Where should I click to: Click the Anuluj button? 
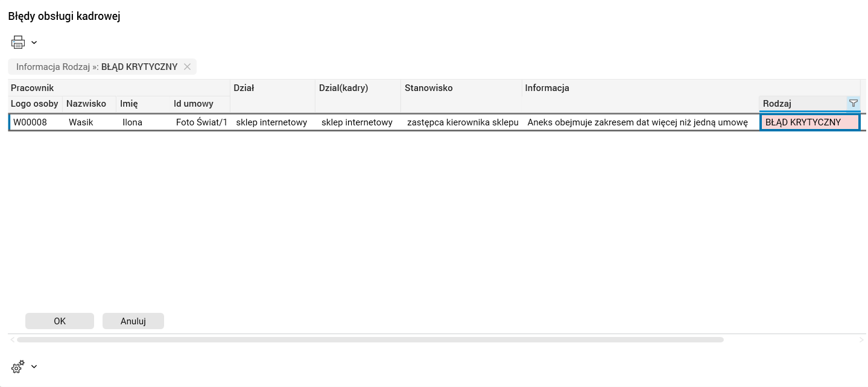click(133, 321)
